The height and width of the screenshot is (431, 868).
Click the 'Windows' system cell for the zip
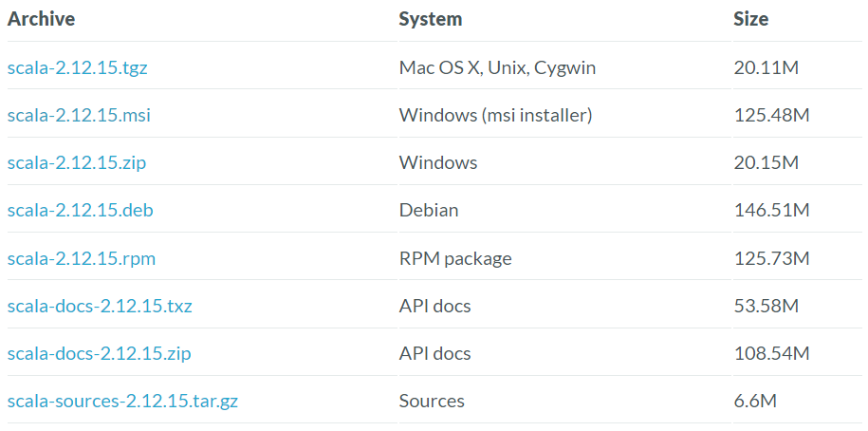click(438, 163)
